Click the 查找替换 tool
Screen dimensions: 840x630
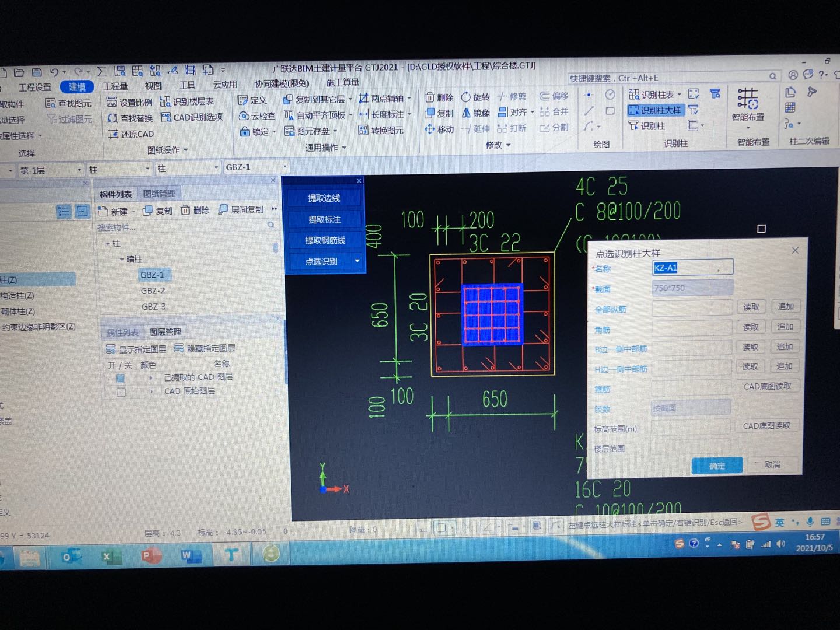coord(130,118)
